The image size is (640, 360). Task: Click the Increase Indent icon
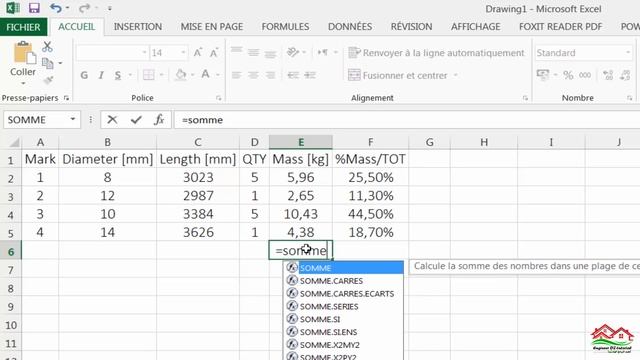coord(310,75)
